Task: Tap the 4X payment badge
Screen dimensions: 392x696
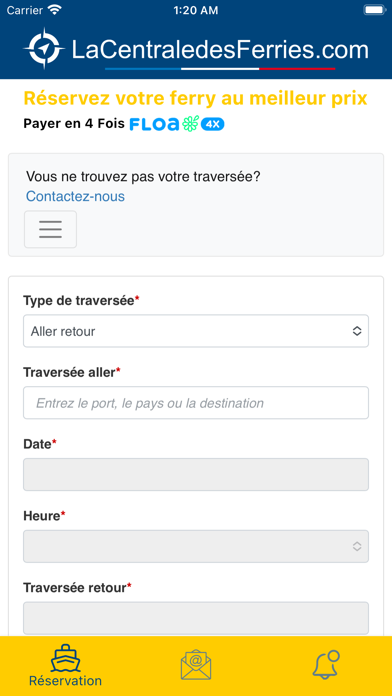Action: click(x=213, y=124)
